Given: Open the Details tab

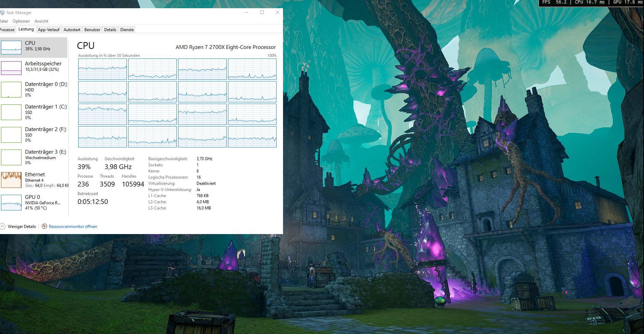Looking at the screenshot, I should pyautogui.click(x=110, y=30).
